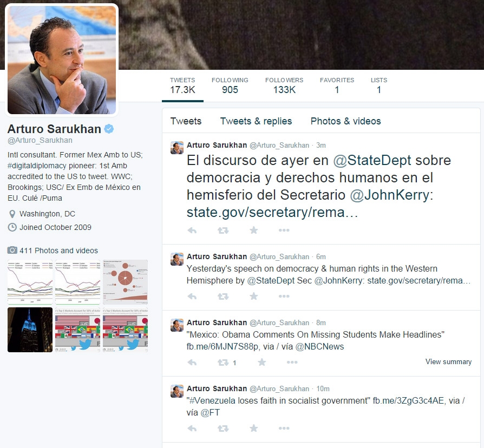The width and height of the screenshot is (484, 448).
Task: Open the 3m timestamp permalink
Action: [x=321, y=146]
